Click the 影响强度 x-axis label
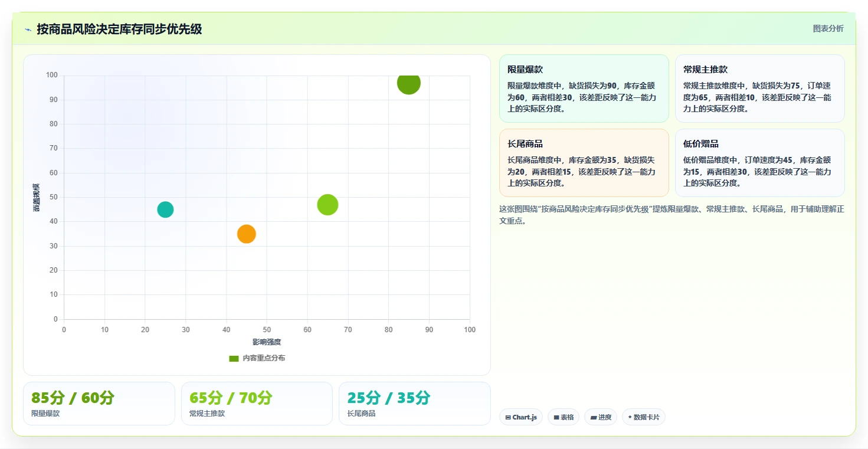Viewport: 868px width, 449px height. (267, 342)
